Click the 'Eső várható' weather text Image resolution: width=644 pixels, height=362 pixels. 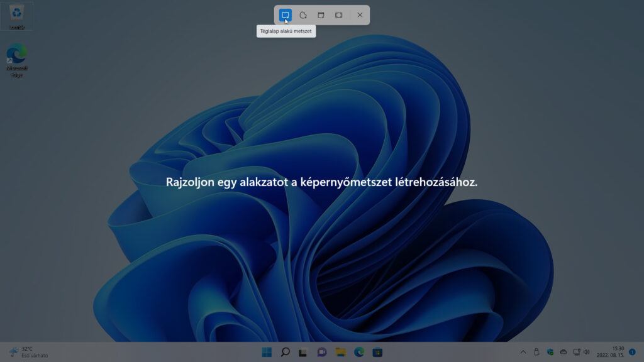tap(35, 356)
